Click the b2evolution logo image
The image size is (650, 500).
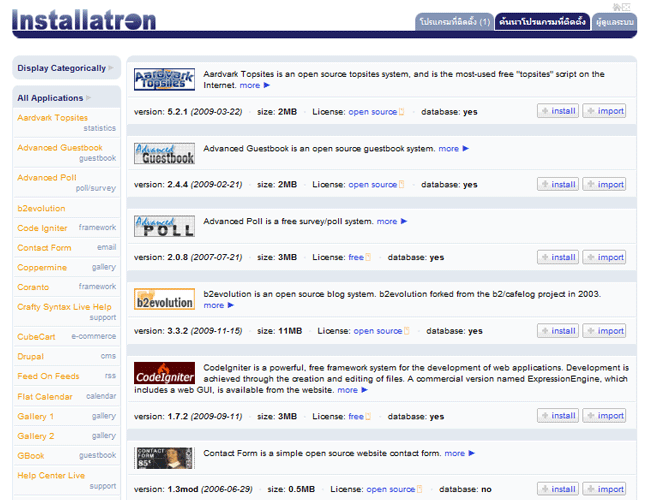point(164,299)
